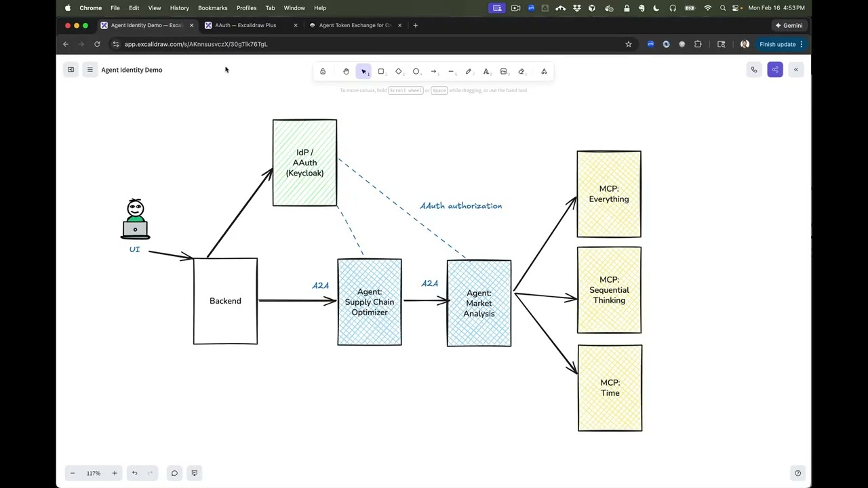Click the AAuth authorization label
The height and width of the screenshot is (488, 868).
point(461,205)
